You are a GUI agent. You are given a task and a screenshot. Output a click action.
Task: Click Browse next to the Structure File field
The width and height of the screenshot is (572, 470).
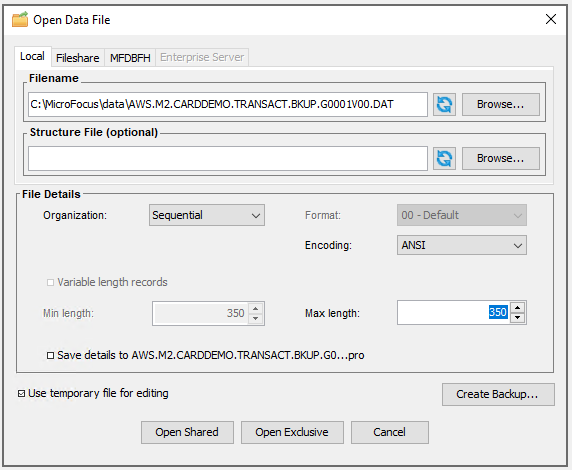tap(500, 158)
